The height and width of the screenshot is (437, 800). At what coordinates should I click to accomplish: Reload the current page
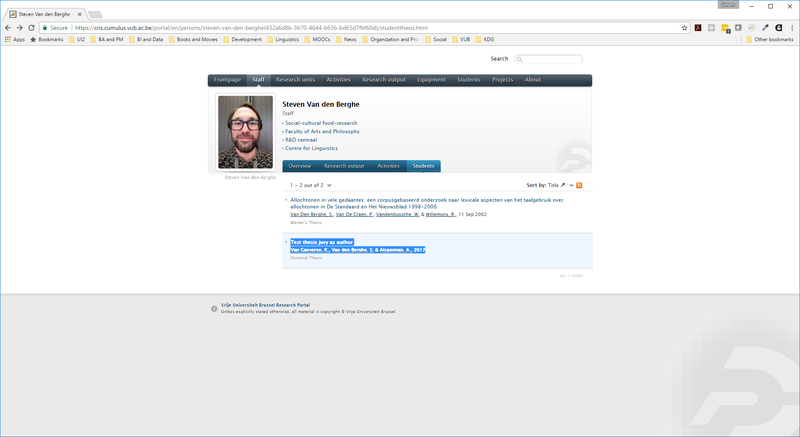[x=31, y=28]
